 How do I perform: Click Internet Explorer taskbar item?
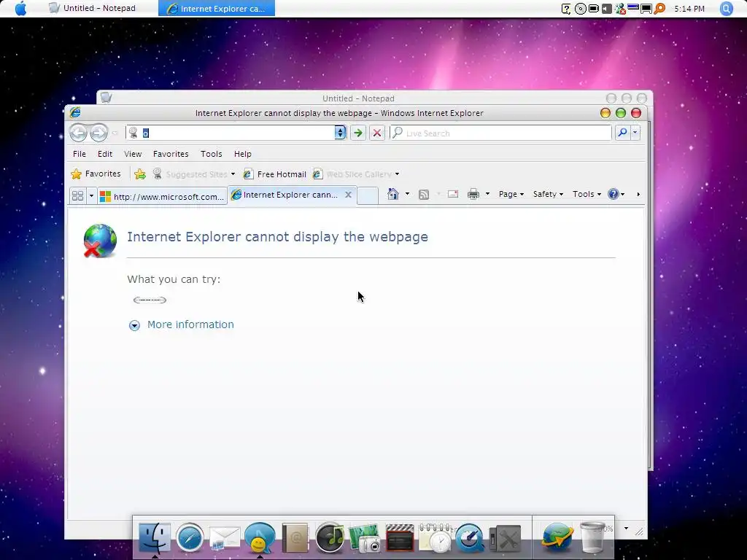click(x=217, y=8)
